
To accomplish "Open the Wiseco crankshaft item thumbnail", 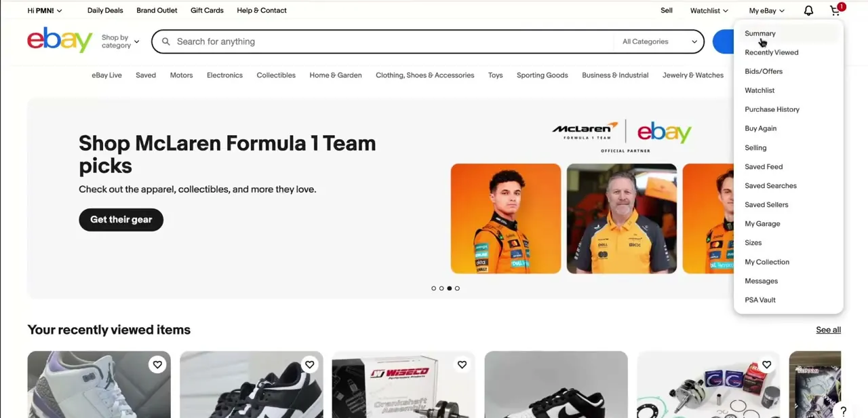I will 403,385.
